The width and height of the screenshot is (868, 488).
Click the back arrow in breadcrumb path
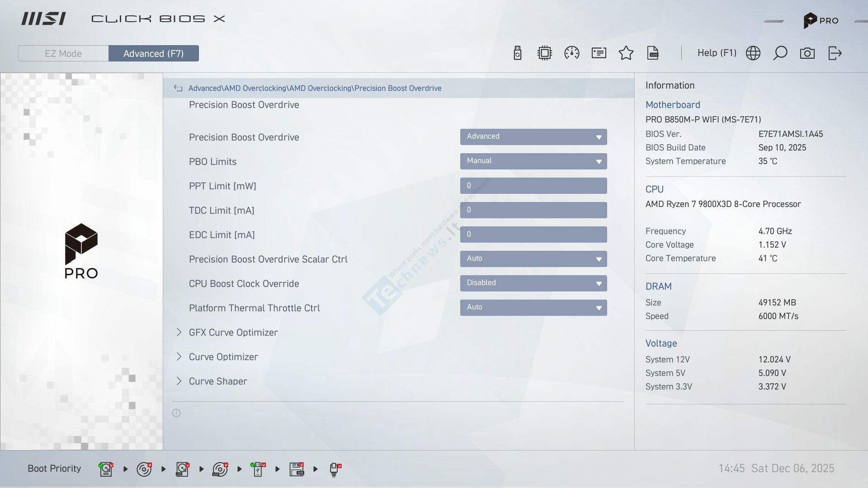(178, 89)
